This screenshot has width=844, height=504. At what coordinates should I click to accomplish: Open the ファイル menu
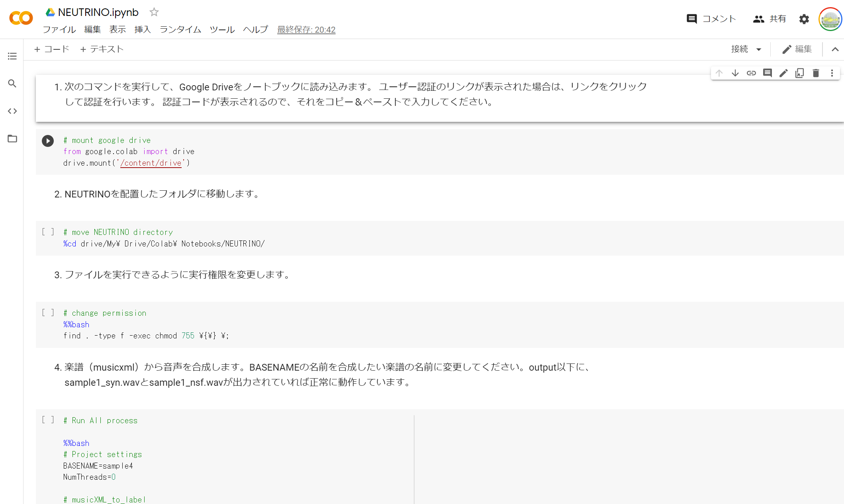click(59, 29)
